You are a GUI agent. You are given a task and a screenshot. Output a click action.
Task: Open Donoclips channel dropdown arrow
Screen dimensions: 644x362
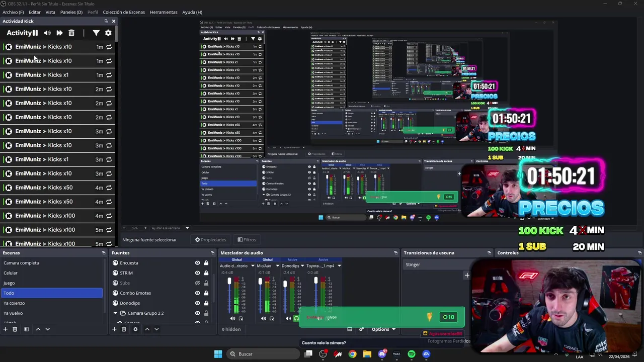pyautogui.click(x=302, y=266)
